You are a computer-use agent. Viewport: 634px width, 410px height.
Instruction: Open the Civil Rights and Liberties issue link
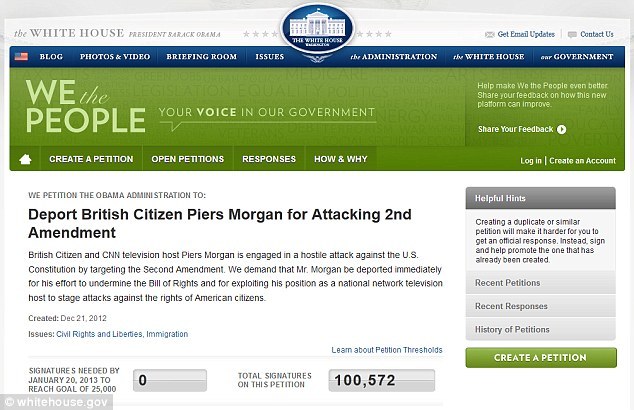click(x=99, y=334)
